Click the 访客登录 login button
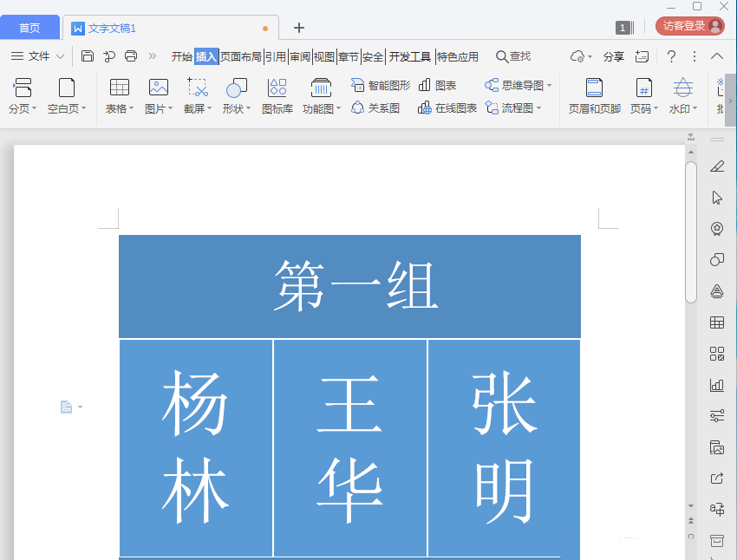737x560 pixels. [x=690, y=26]
